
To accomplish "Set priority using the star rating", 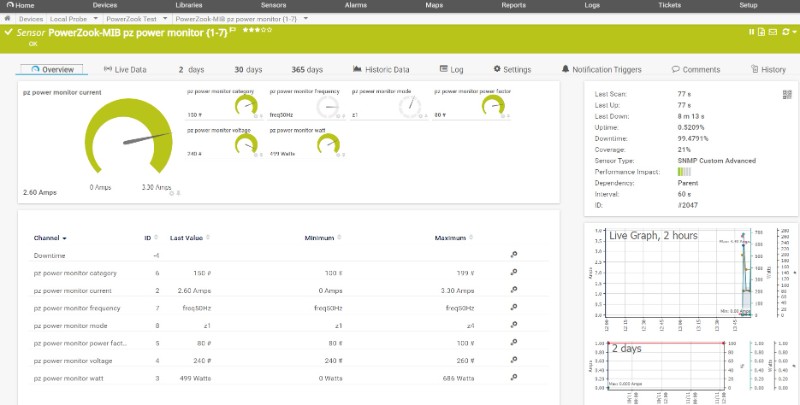I will point(258,30).
